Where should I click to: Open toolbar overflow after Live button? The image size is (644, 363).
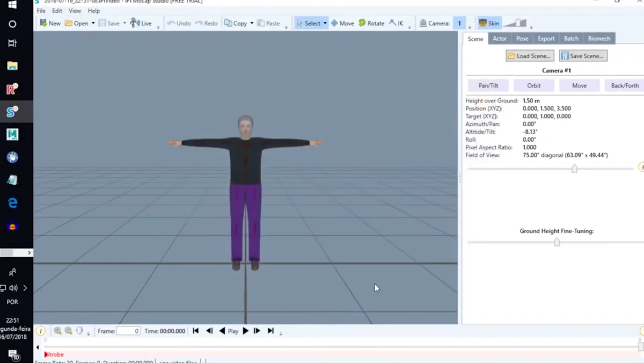[158, 26]
